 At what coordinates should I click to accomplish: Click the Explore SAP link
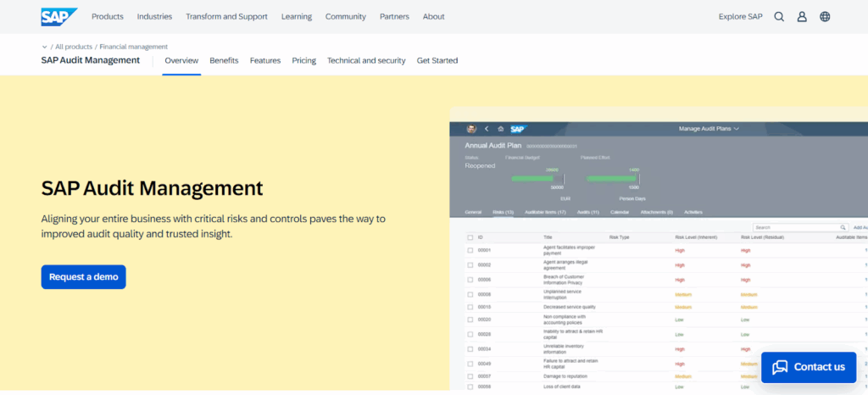point(740,17)
